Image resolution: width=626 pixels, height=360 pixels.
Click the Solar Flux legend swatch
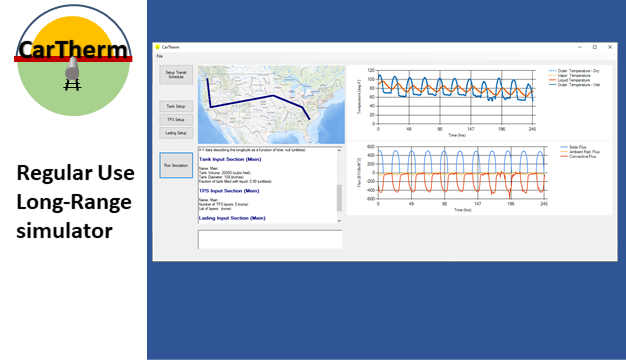(x=564, y=147)
